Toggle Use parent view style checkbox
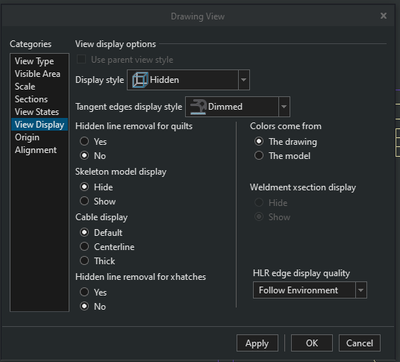This screenshot has height=362, width=400. pos(81,60)
